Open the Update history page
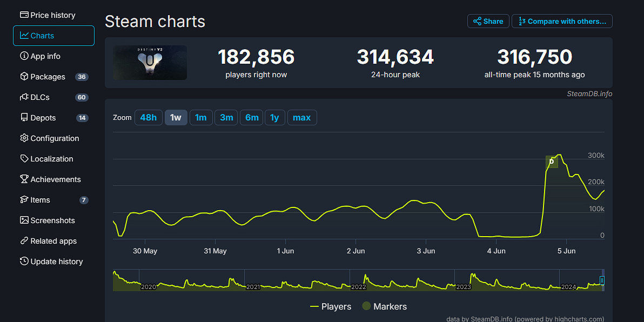644x322 pixels. pyautogui.click(x=56, y=261)
